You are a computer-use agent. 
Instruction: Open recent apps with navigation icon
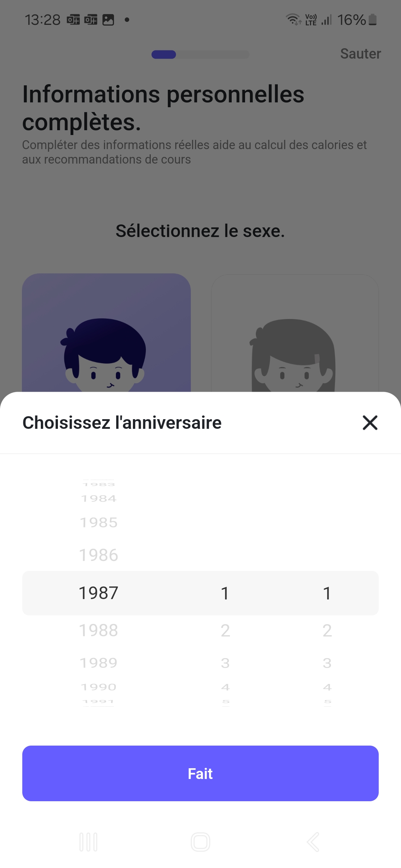[x=88, y=842]
